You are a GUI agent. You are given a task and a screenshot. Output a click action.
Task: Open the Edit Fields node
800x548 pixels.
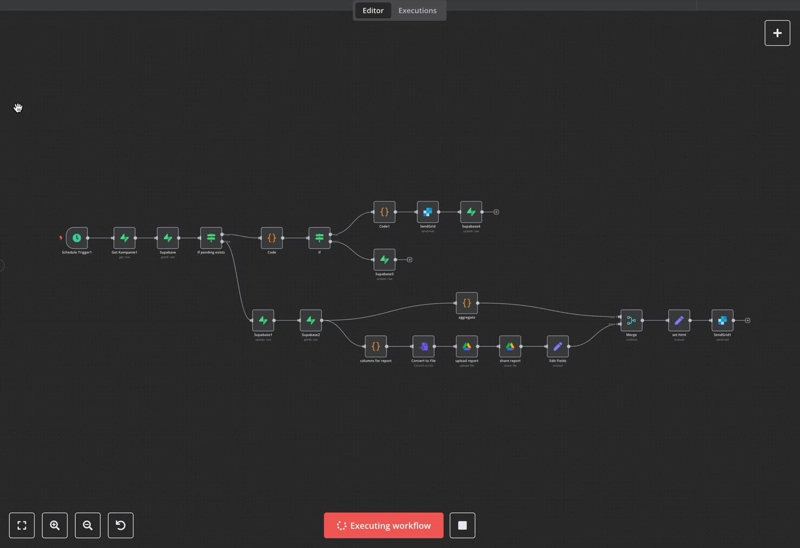pos(558,346)
